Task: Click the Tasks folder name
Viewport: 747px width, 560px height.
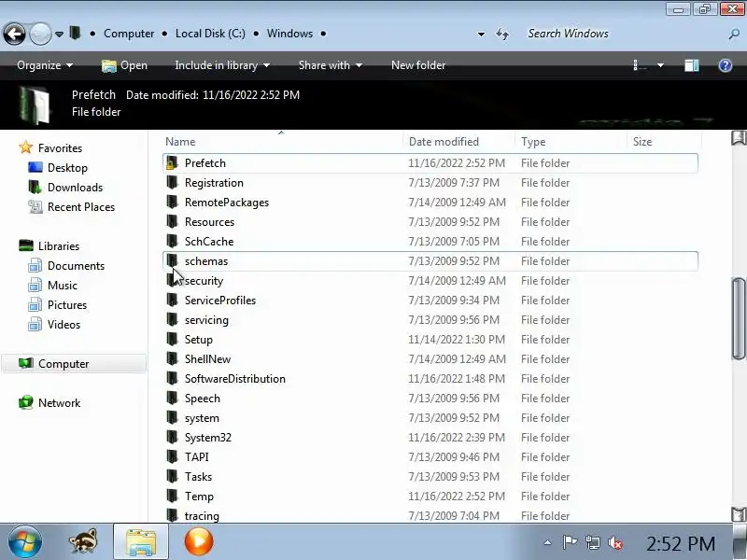Action: tap(198, 477)
